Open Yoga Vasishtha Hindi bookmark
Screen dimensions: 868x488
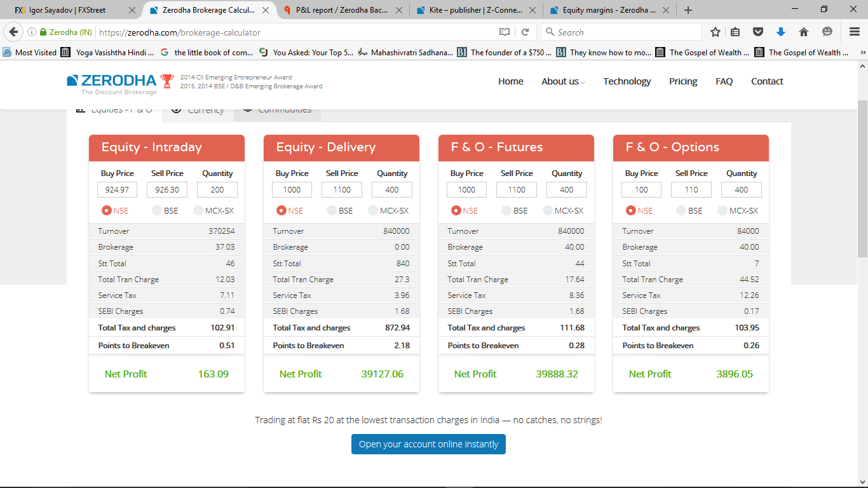108,53
